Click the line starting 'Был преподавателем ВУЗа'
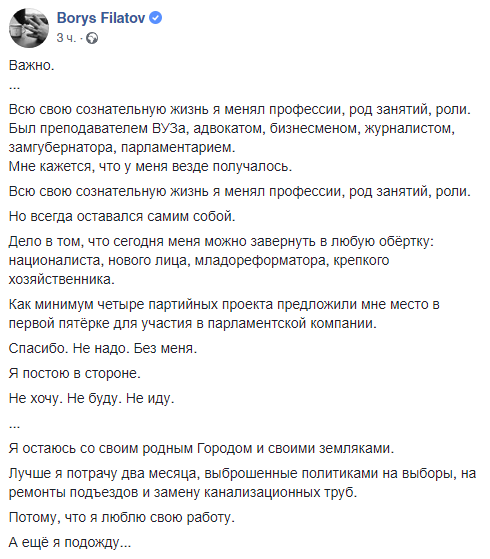 (x=232, y=128)
